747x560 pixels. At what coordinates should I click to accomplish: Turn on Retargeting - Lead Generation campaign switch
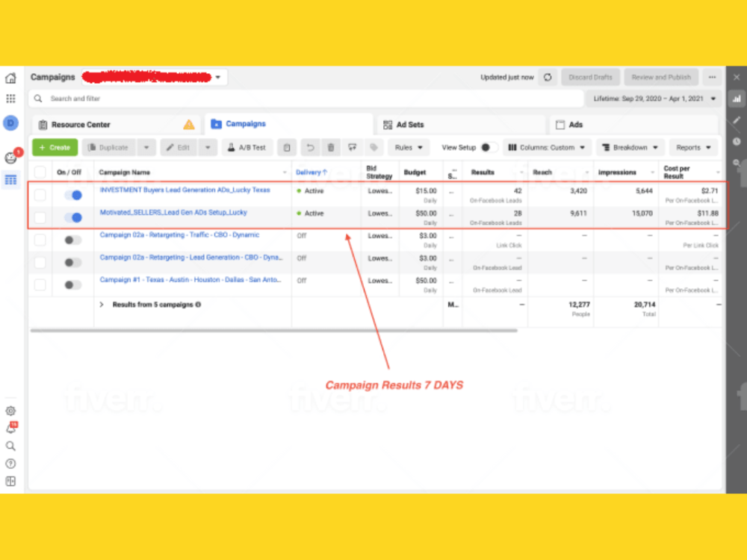click(73, 262)
